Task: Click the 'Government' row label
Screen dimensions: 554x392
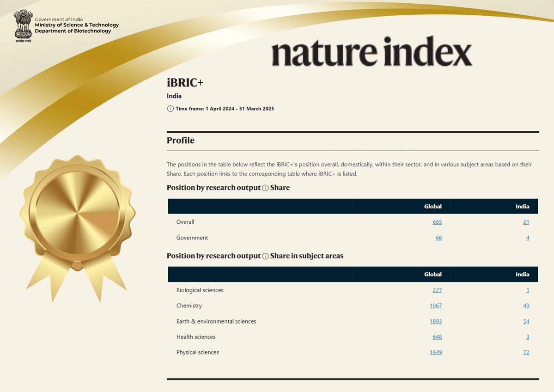Action: click(192, 238)
